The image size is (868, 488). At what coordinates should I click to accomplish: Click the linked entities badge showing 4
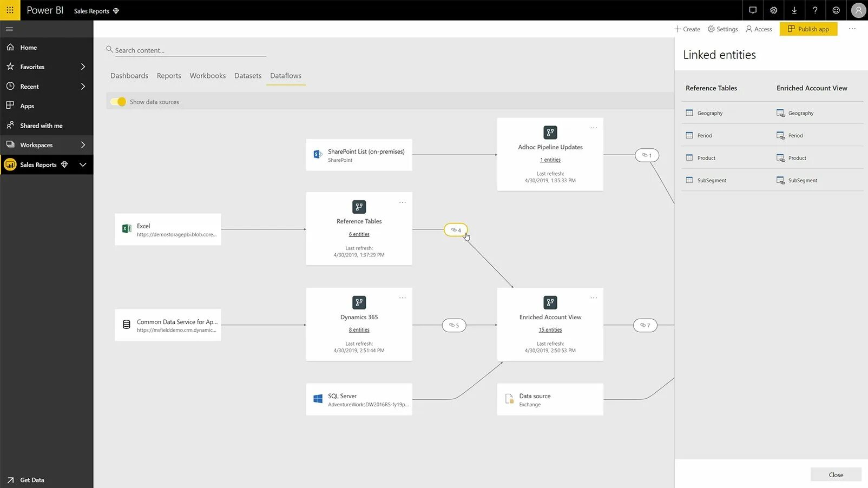(456, 230)
